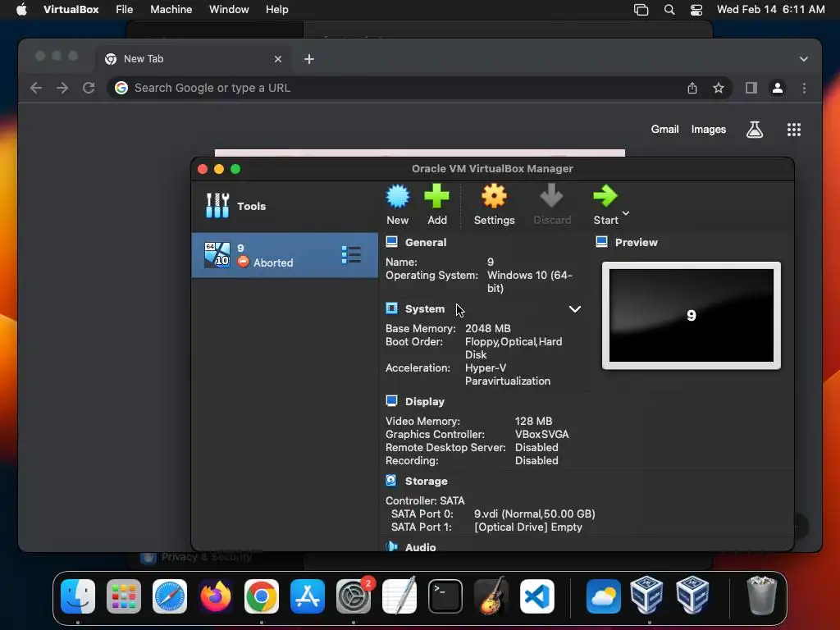Open VM Settings gear icon
This screenshot has height=630, width=840.
(494, 197)
